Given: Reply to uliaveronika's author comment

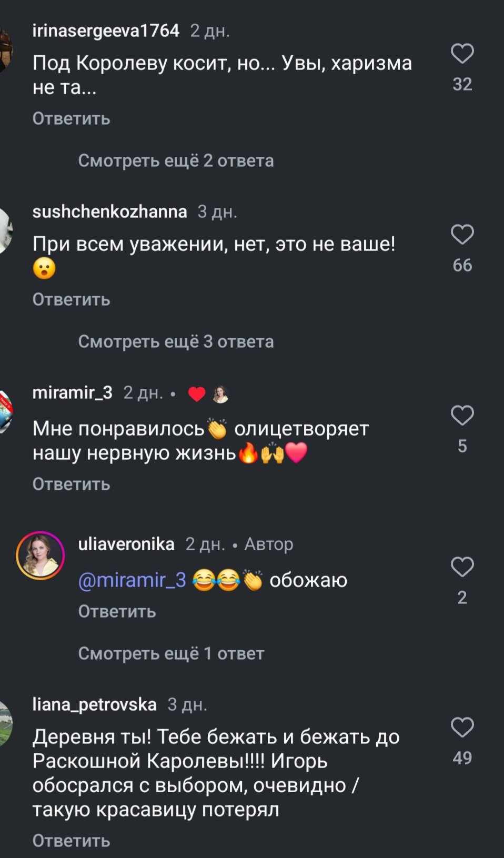Looking at the screenshot, I should [117, 611].
